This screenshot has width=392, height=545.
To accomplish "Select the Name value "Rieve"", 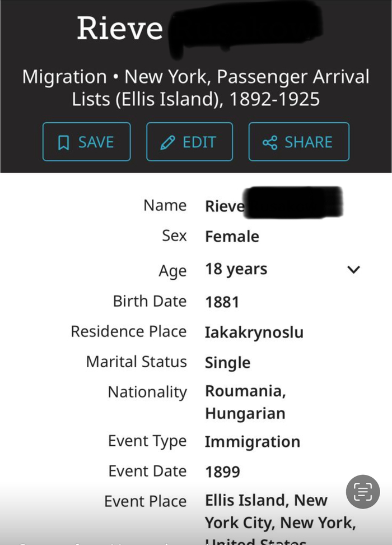I will 225,206.
